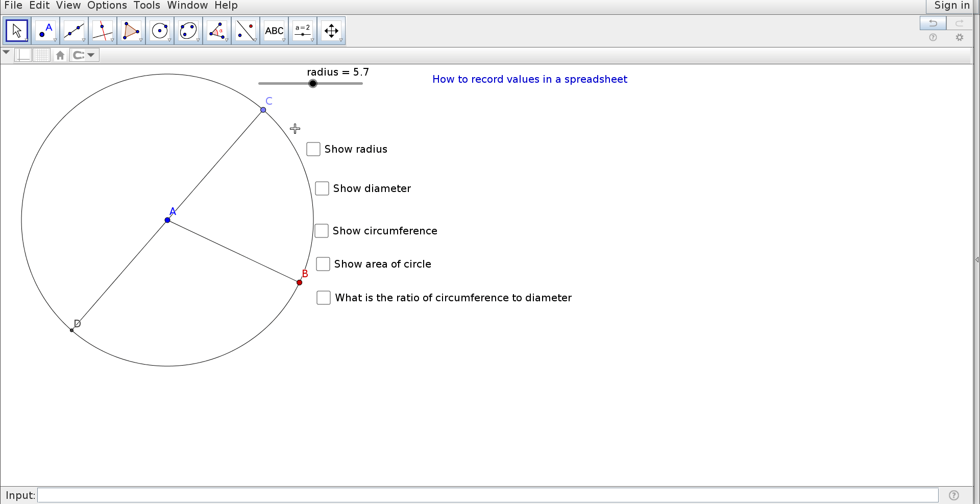
Task: Open the Edit menu
Action: 39,6
